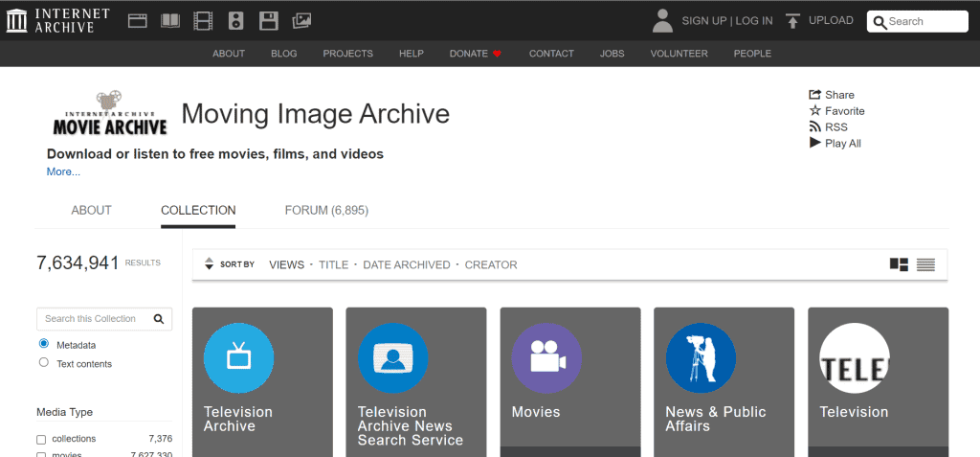Open the Images picture icon
The width and height of the screenshot is (980, 457).
click(x=301, y=21)
